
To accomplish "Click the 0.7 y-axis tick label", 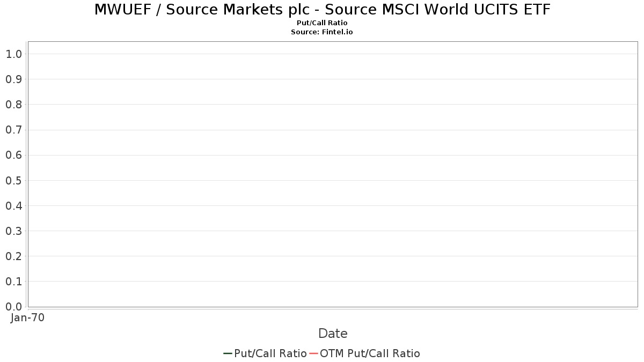I will pos(13,130).
